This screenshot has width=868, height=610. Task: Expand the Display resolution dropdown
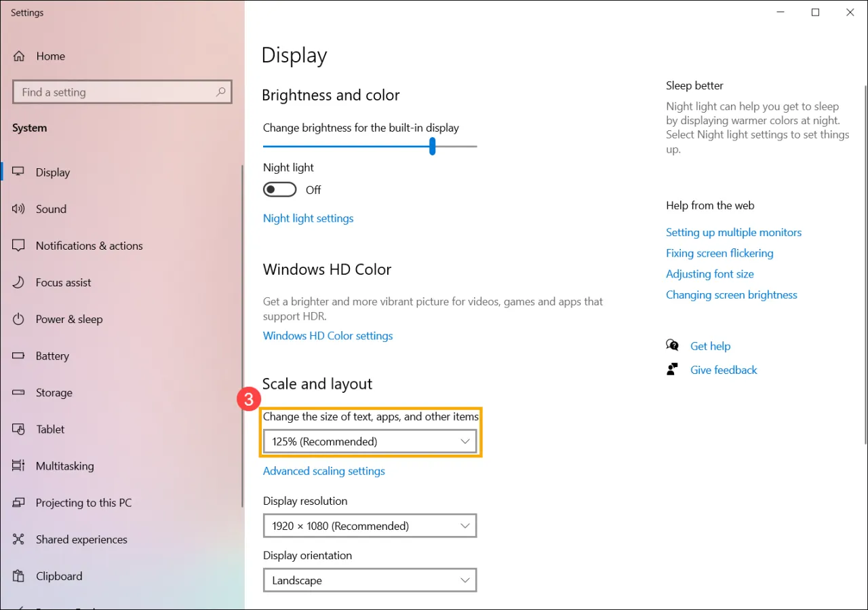pyautogui.click(x=370, y=525)
